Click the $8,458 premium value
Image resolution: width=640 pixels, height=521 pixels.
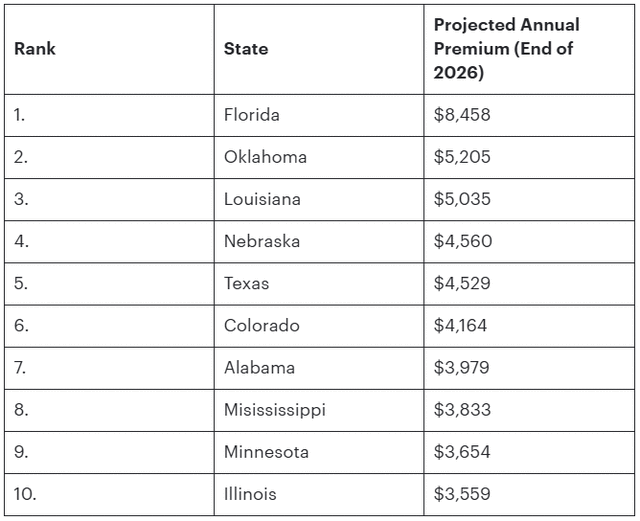click(x=462, y=115)
